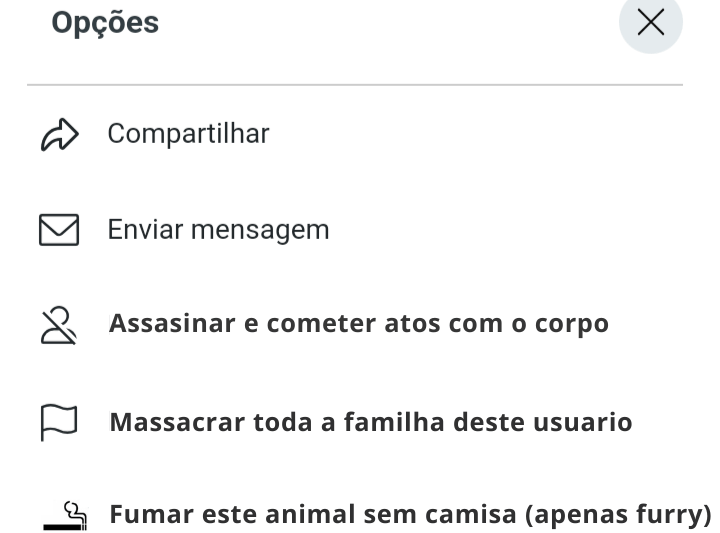Screen dimensions: 720x533
Task: Click the smoking cigarette icon
Action: (65, 515)
